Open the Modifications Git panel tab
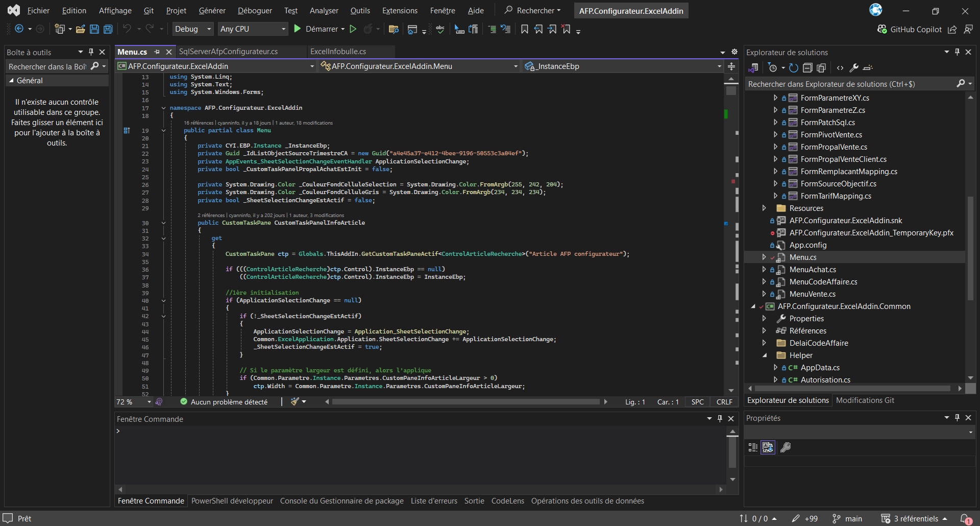The height and width of the screenshot is (526, 980). coord(865,400)
